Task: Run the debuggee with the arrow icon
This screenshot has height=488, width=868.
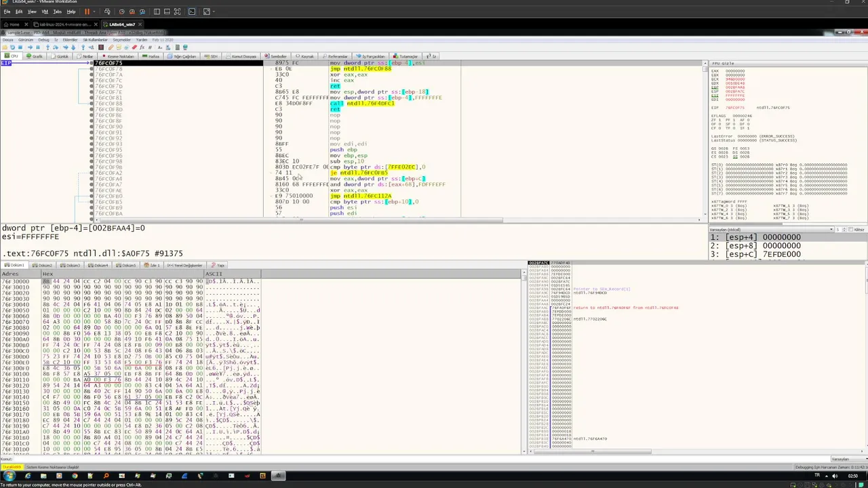Action: (30, 47)
